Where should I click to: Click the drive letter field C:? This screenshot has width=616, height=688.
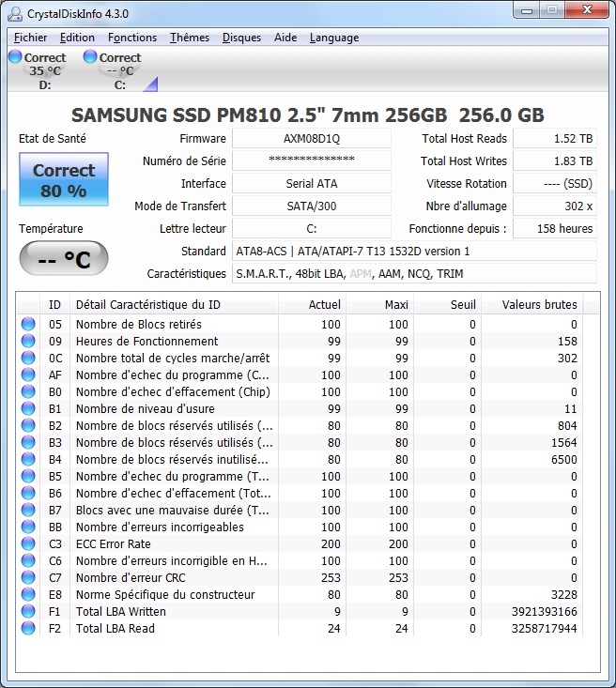[x=312, y=229]
